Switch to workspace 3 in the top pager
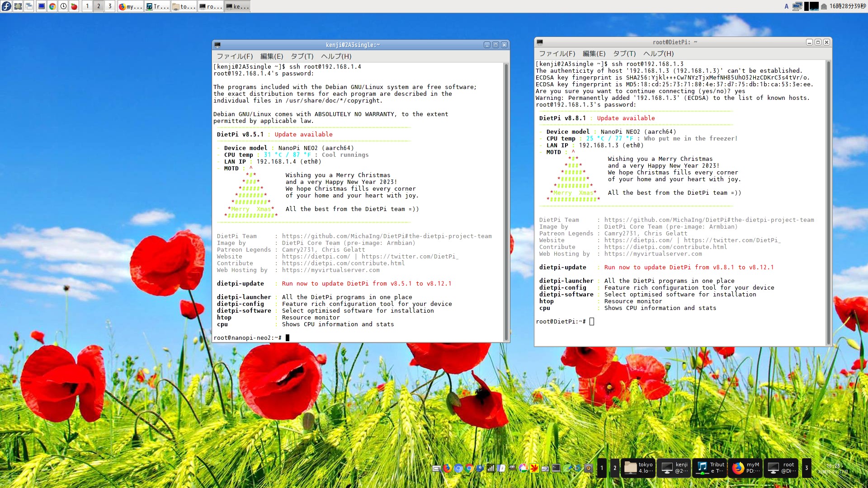Viewport: 868px width, 488px height. tap(110, 6)
